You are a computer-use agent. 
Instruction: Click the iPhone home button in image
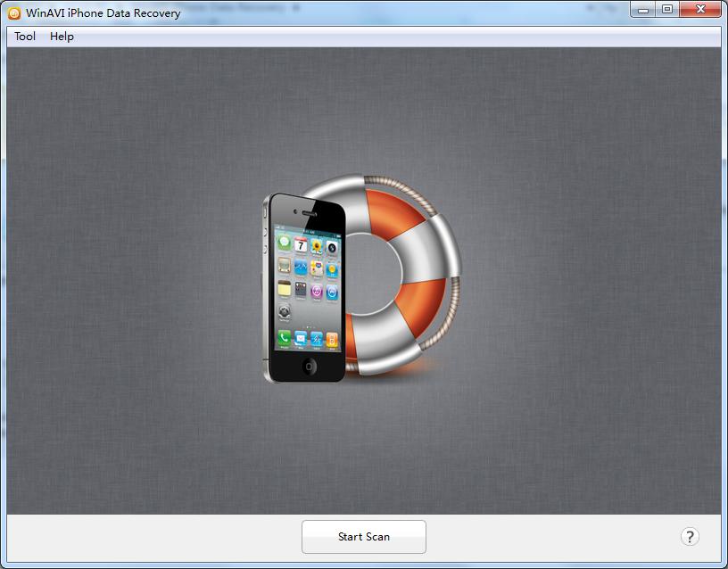[310, 367]
